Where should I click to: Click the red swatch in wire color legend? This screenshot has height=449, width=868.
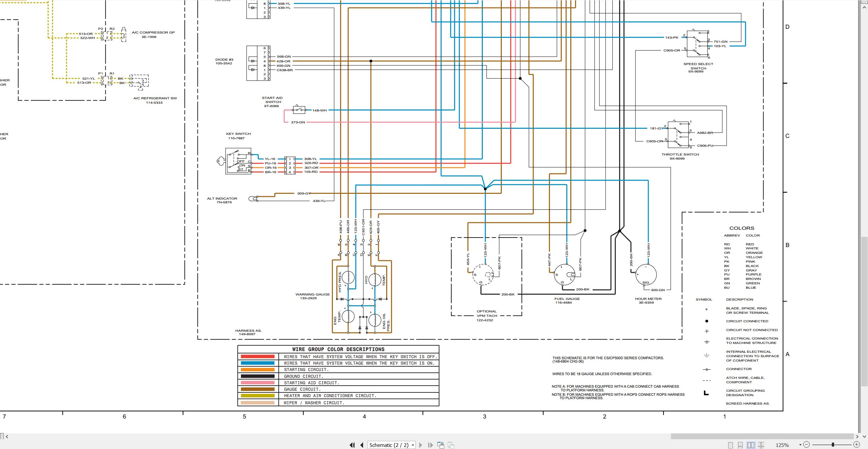(258, 356)
